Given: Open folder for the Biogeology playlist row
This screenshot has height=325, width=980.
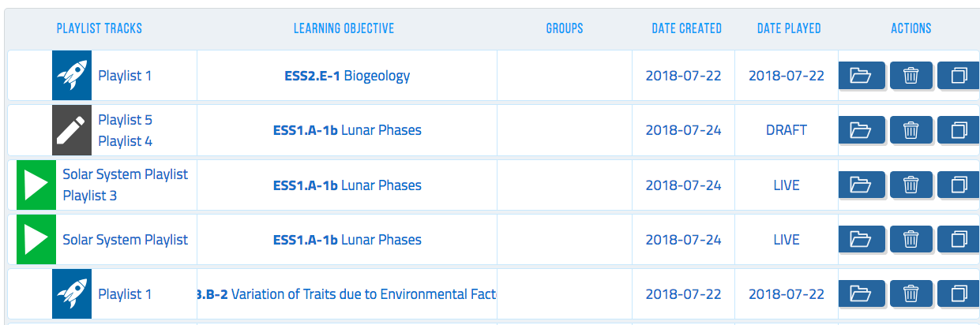Looking at the screenshot, I should point(862,76).
